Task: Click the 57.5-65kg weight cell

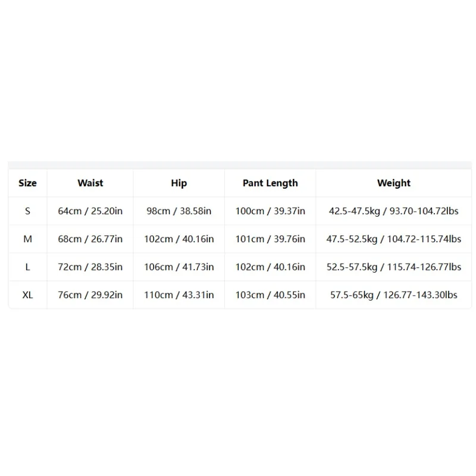Action: 394,295
